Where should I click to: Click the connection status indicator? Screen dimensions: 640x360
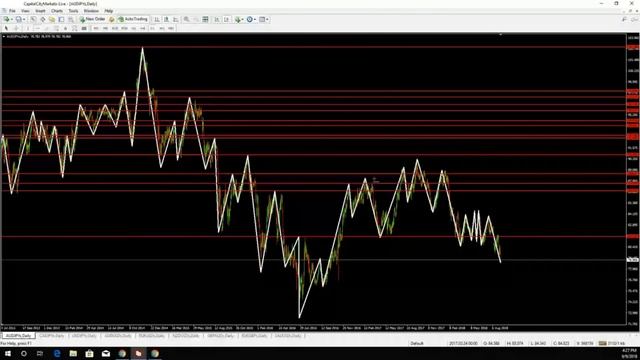click(x=612, y=343)
